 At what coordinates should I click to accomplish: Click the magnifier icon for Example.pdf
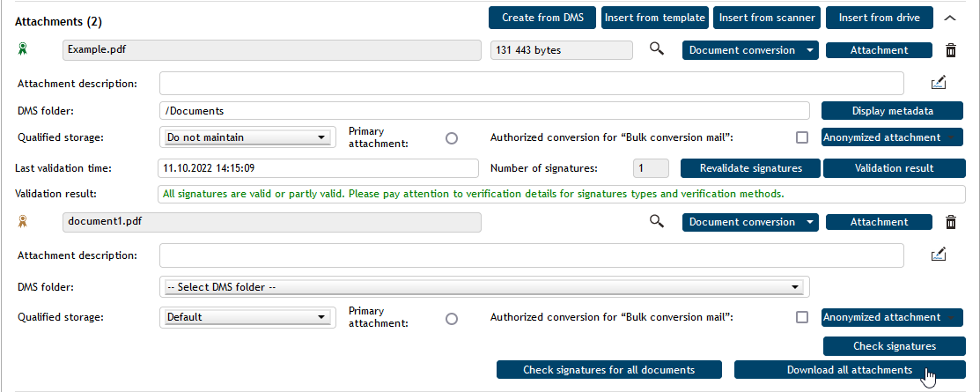(656, 50)
